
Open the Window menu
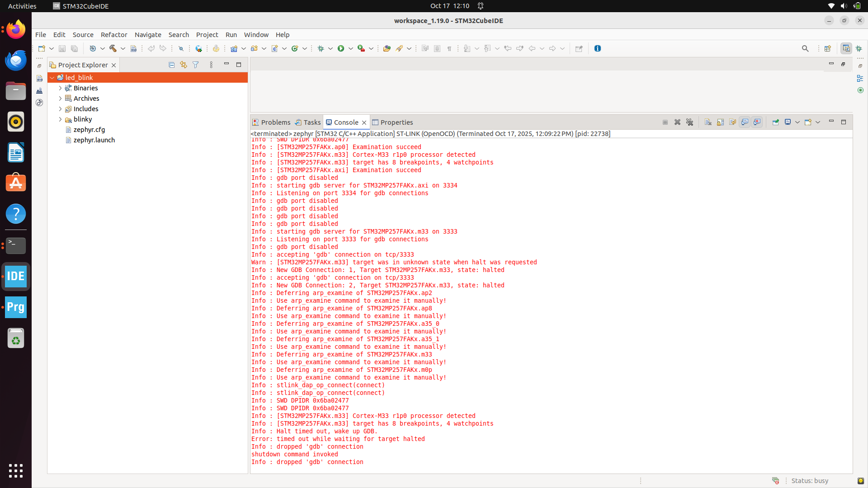point(256,34)
